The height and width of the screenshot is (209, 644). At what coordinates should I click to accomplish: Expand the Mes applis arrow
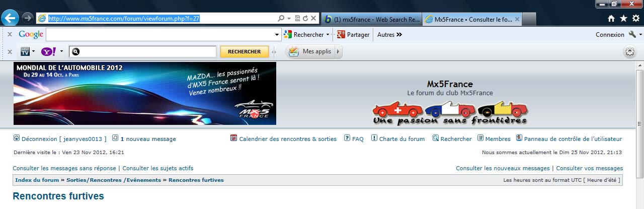338,51
